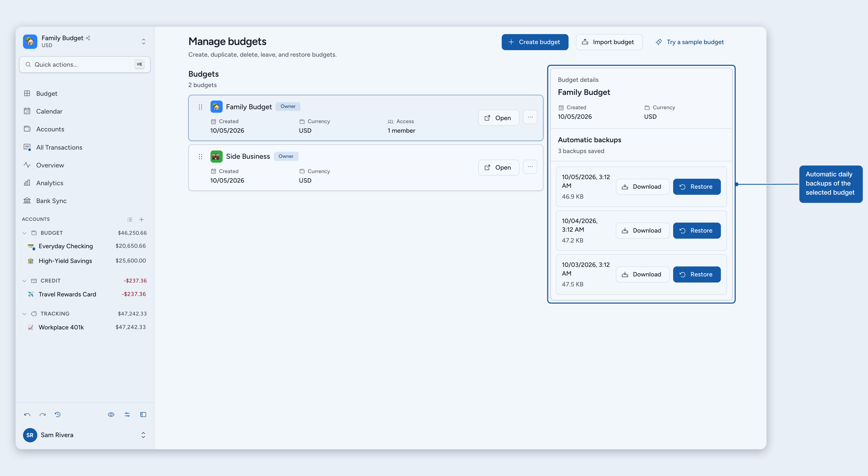This screenshot has width=868, height=476.
Task: Click the plus icon to add an account
Action: click(141, 220)
